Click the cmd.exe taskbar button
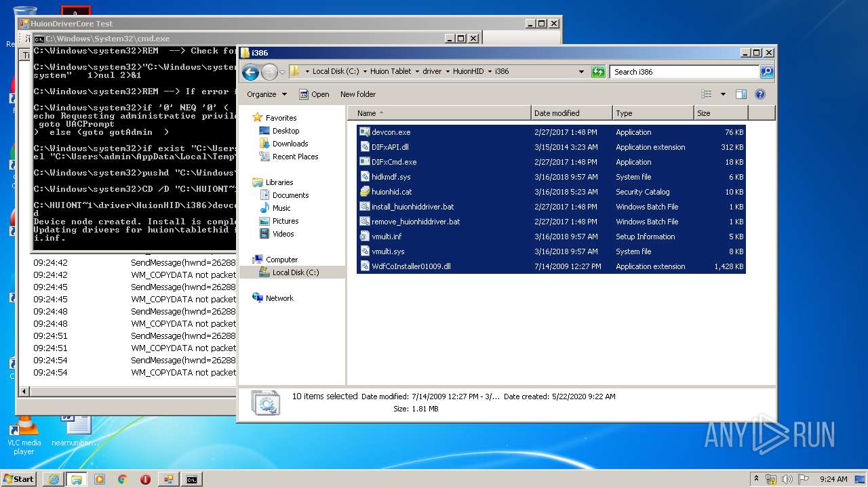868x488 pixels. click(x=192, y=479)
